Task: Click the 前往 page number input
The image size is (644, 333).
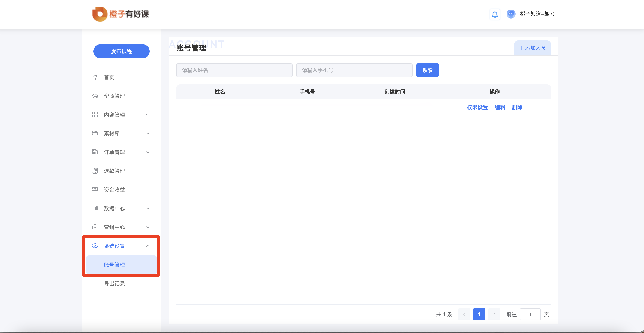Action: [x=530, y=314]
